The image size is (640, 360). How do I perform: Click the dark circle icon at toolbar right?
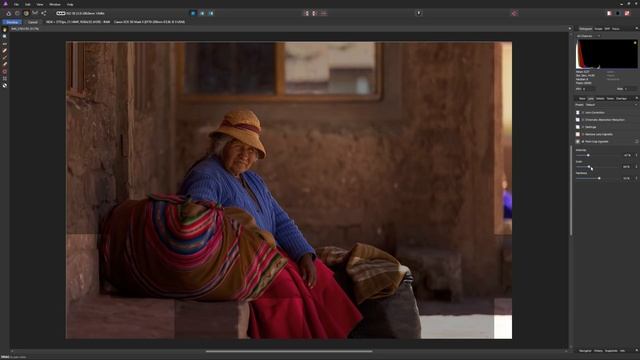coord(618,13)
